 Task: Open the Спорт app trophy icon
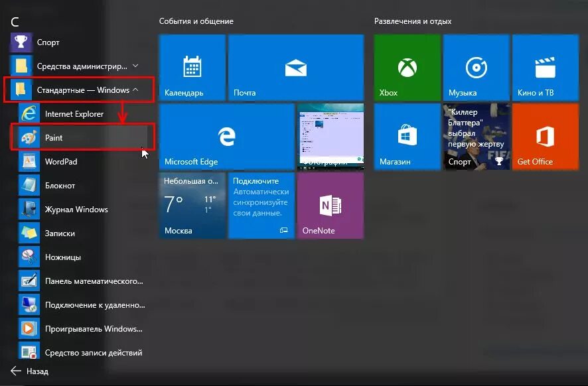[x=21, y=42]
